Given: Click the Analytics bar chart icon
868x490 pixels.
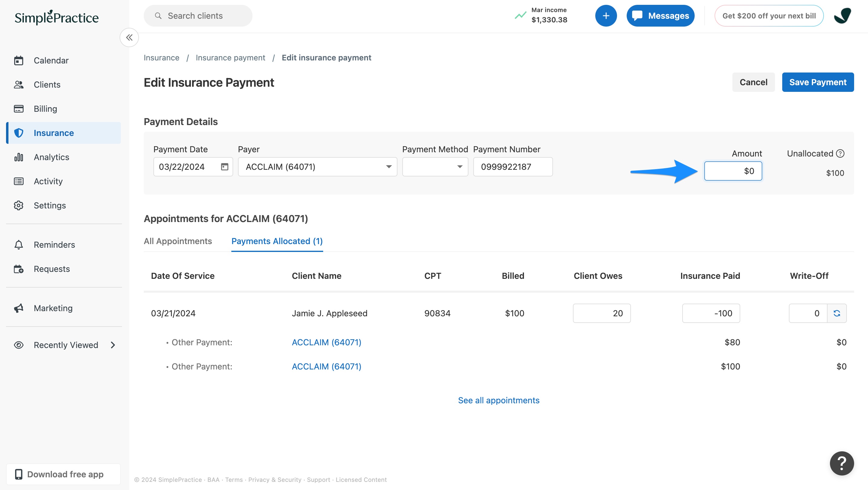Looking at the screenshot, I should tap(18, 157).
